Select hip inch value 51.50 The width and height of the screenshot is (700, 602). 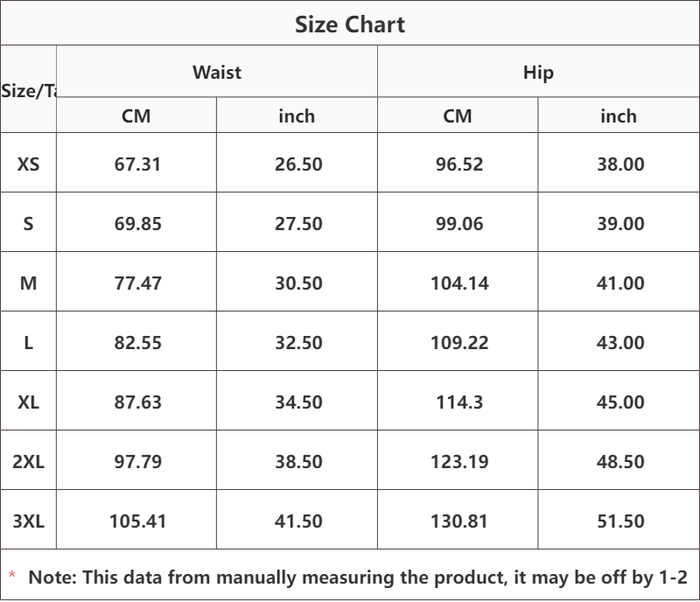[x=620, y=521]
